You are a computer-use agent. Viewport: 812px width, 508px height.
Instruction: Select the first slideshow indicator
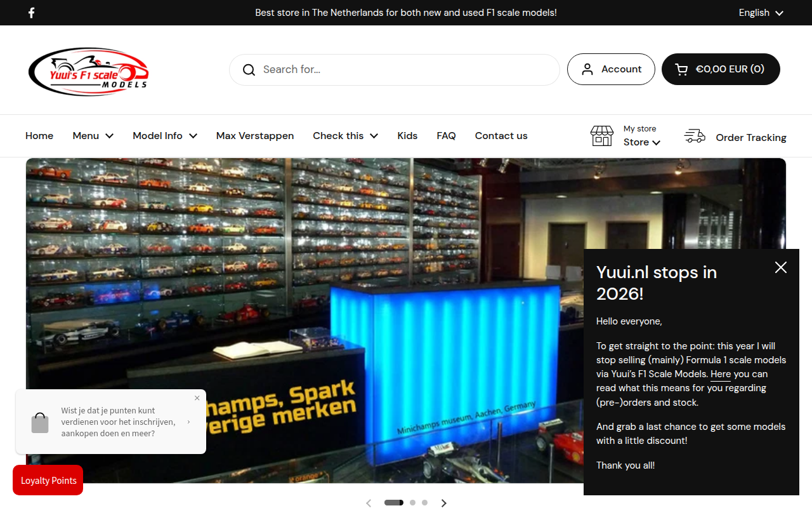click(x=394, y=503)
